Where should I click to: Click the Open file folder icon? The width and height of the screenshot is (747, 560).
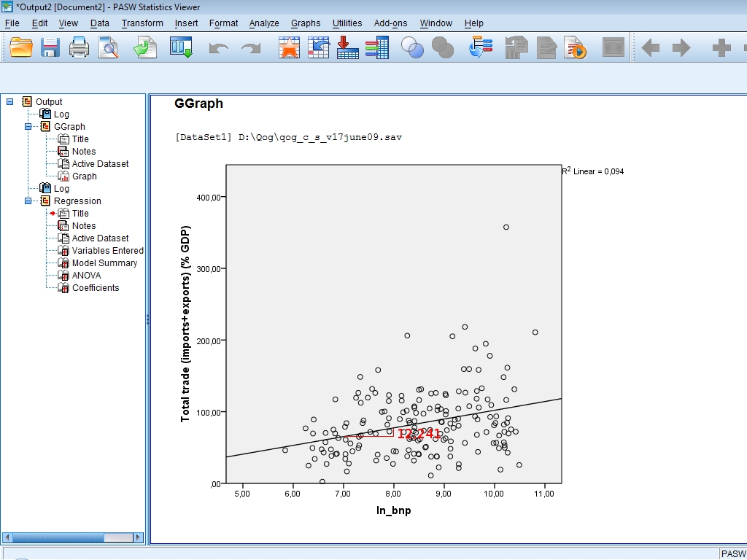(x=21, y=49)
